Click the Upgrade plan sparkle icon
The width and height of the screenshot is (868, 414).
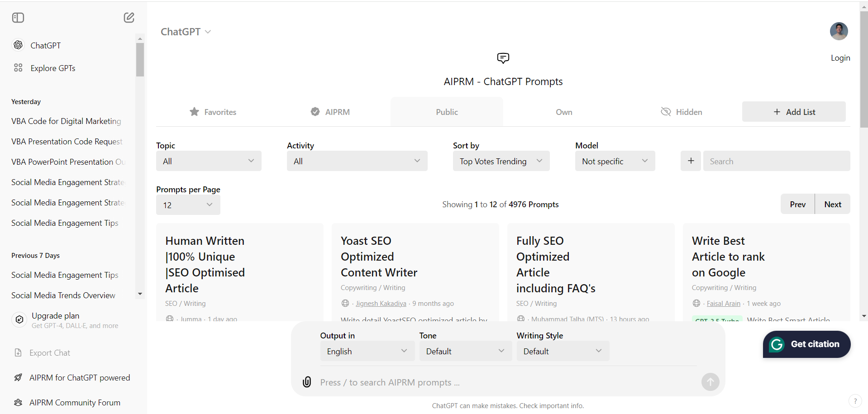click(x=19, y=320)
